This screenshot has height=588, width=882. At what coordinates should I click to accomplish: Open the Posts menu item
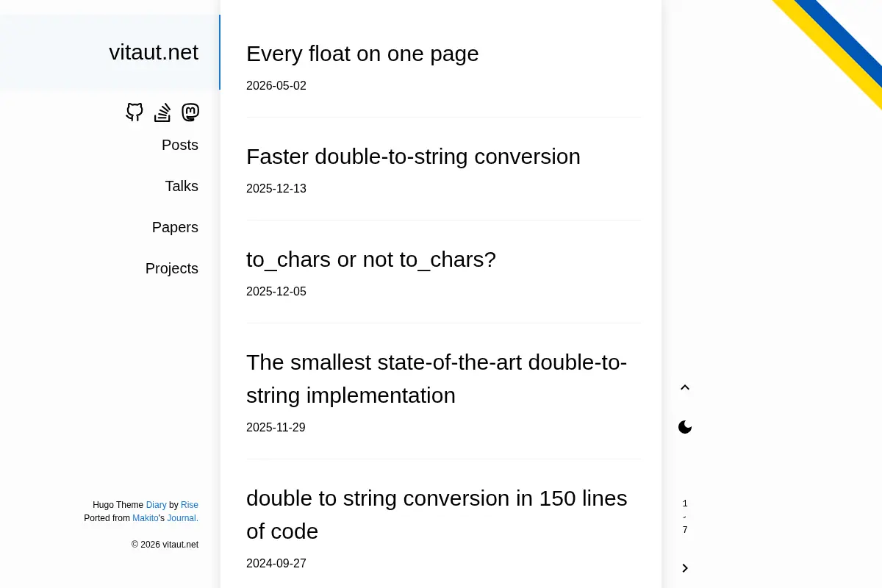tap(180, 145)
